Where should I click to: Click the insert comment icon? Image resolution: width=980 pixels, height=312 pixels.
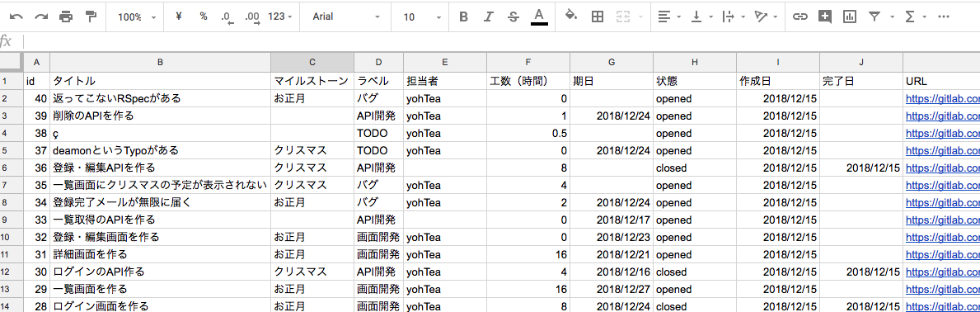(x=825, y=17)
